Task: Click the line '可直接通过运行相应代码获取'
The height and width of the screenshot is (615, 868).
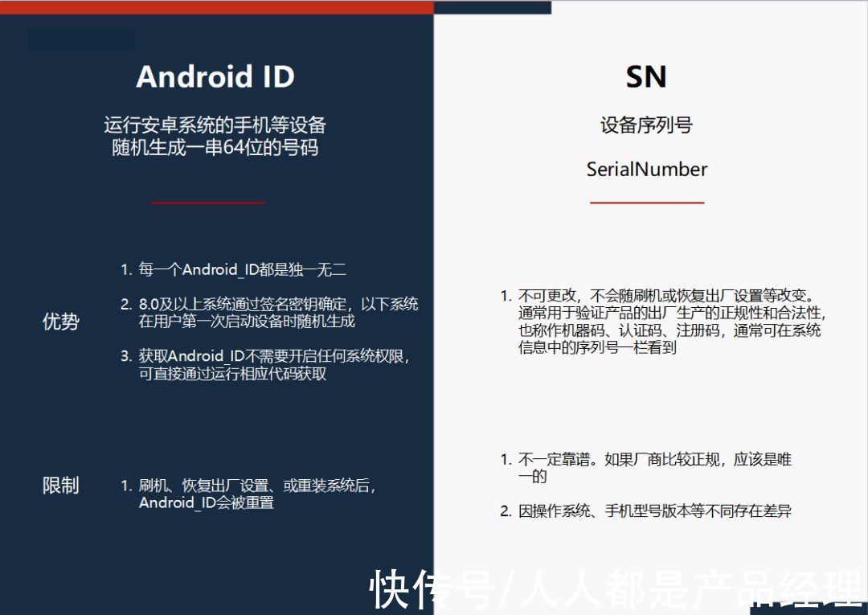Action: [232, 374]
